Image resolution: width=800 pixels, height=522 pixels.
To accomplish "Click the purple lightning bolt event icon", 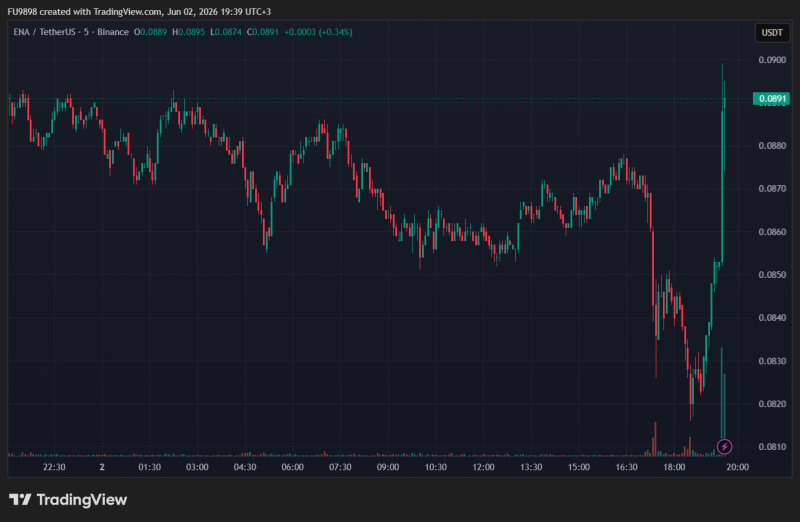I will (x=724, y=446).
